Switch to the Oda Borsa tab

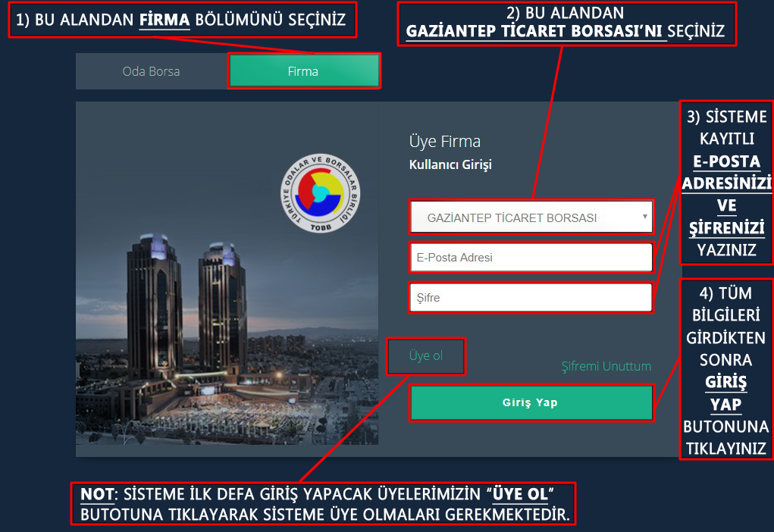click(x=151, y=71)
